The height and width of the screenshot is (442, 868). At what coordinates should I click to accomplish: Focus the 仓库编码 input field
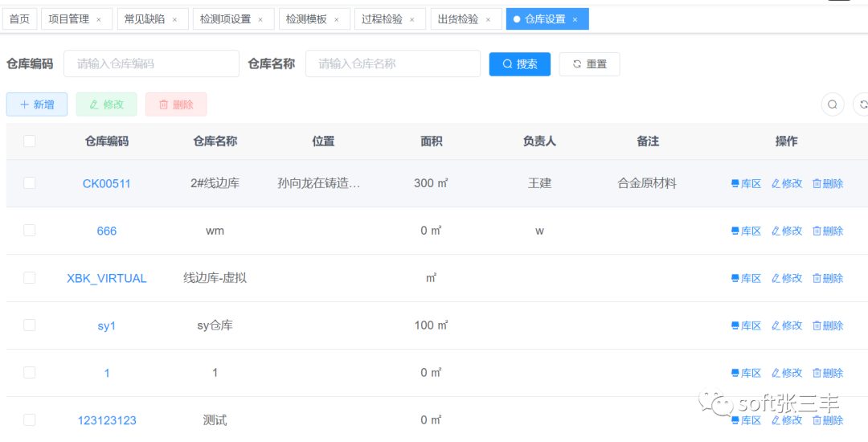151,64
